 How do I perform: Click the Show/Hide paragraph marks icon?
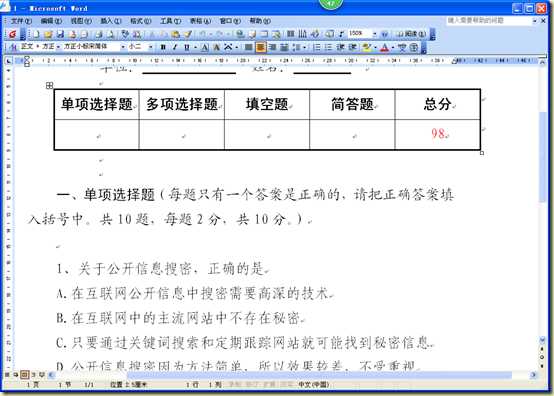[x=341, y=34]
